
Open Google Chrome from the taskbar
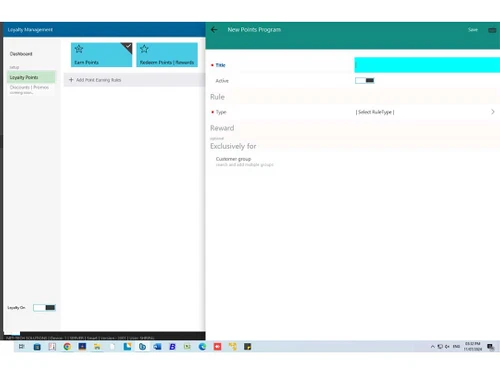(x=67, y=347)
